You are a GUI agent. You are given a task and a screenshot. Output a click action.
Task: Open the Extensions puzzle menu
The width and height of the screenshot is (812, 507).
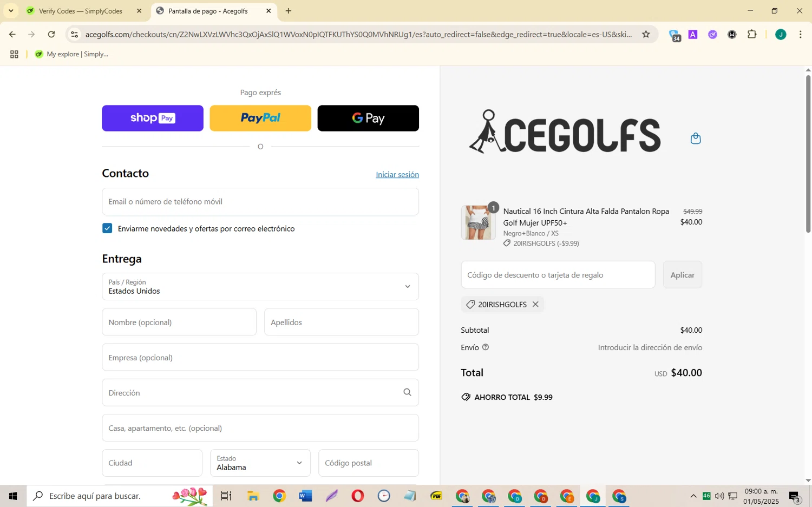tap(752, 35)
